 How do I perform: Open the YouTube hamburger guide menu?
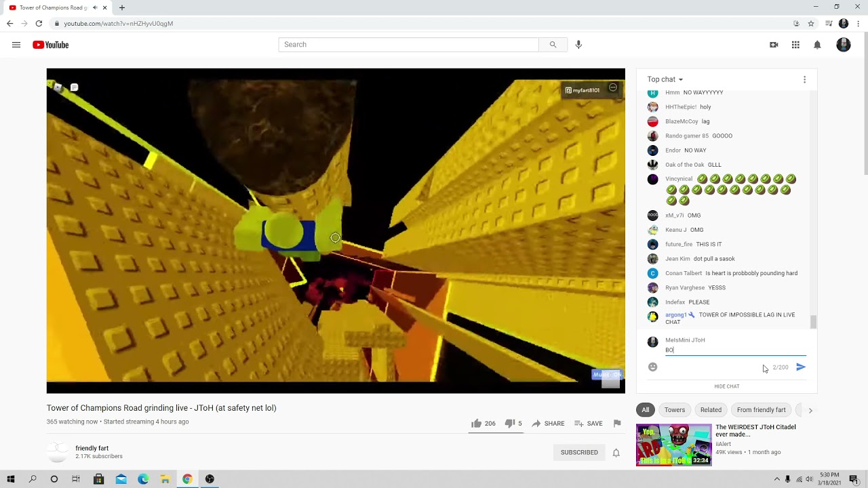coord(16,45)
